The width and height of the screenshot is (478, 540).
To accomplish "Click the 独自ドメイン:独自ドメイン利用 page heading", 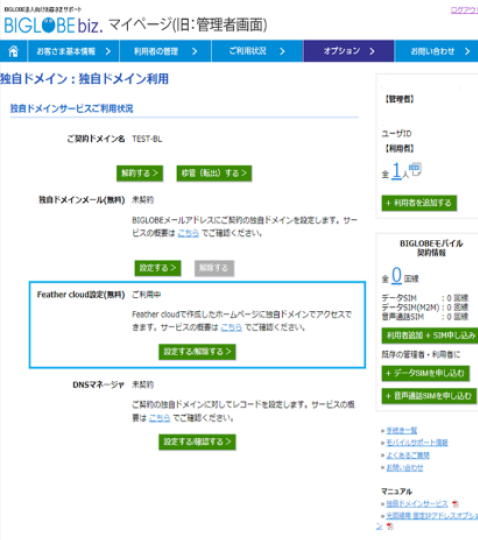I will (x=84, y=79).
